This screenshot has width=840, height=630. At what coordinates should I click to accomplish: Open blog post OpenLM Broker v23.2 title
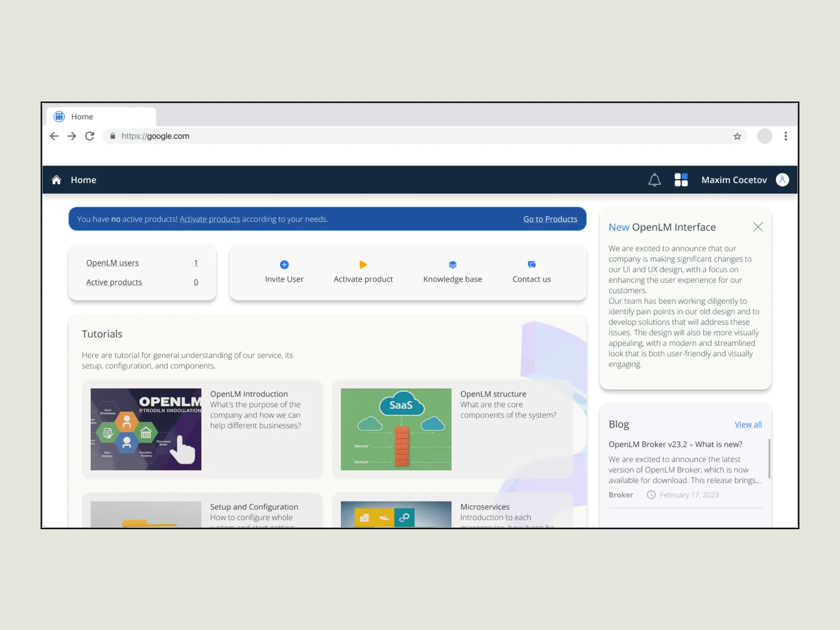coord(675,444)
